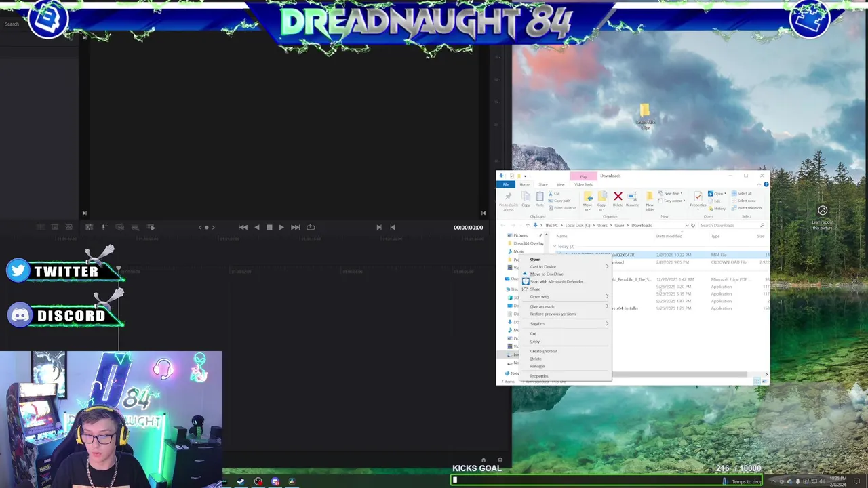Click the Stop button in video editor transport

pyautogui.click(x=269, y=227)
